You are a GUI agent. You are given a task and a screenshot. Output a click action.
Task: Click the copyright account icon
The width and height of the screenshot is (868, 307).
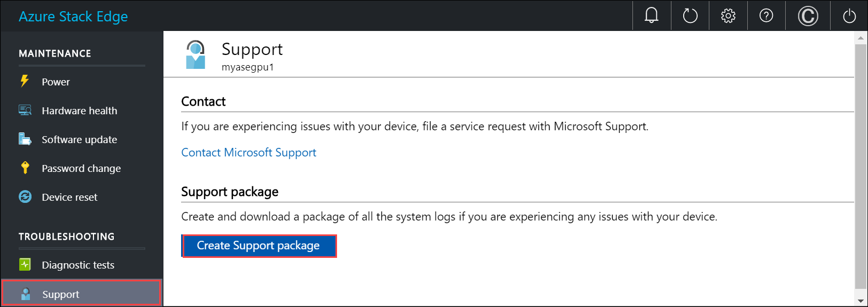[x=808, y=15]
